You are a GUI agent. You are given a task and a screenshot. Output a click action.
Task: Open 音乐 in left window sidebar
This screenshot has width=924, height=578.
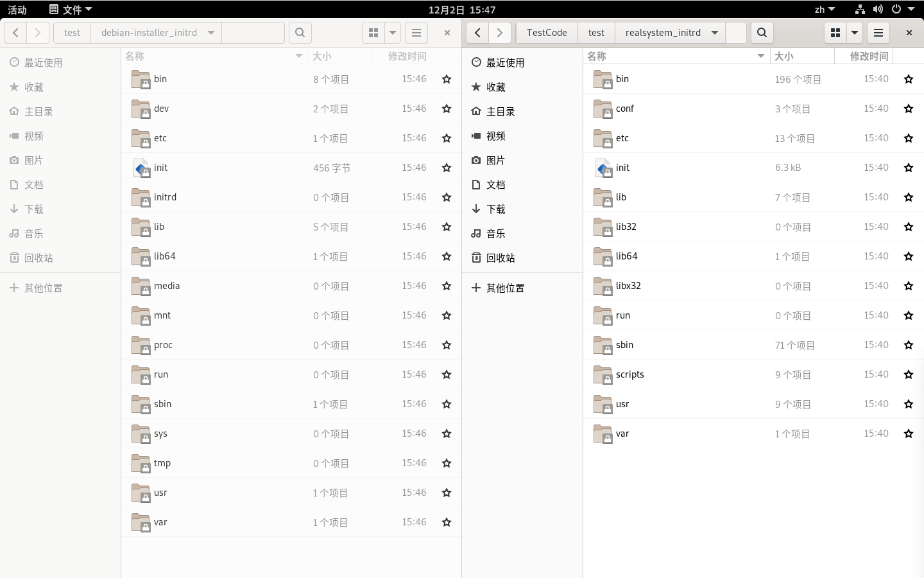tap(60, 233)
